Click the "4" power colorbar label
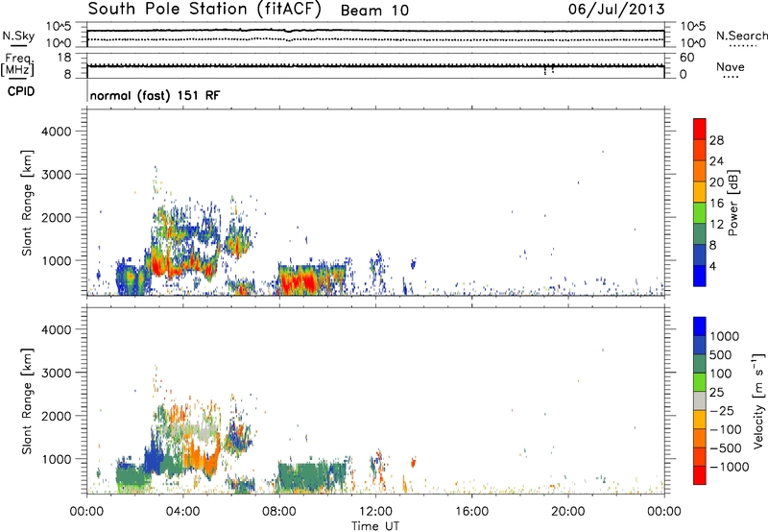Screen dimensions: 768x532 pyautogui.click(x=712, y=266)
